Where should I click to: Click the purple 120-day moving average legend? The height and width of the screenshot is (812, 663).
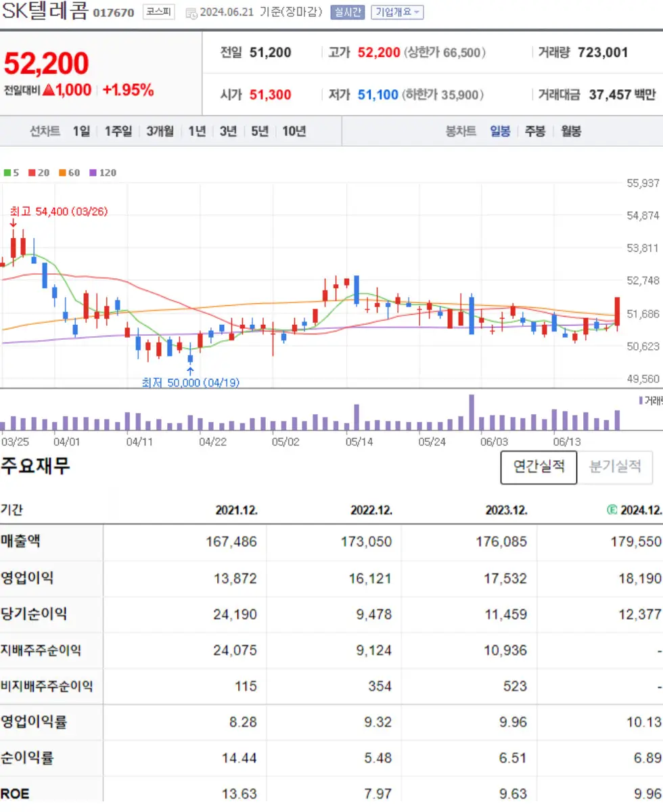tap(103, 173)
